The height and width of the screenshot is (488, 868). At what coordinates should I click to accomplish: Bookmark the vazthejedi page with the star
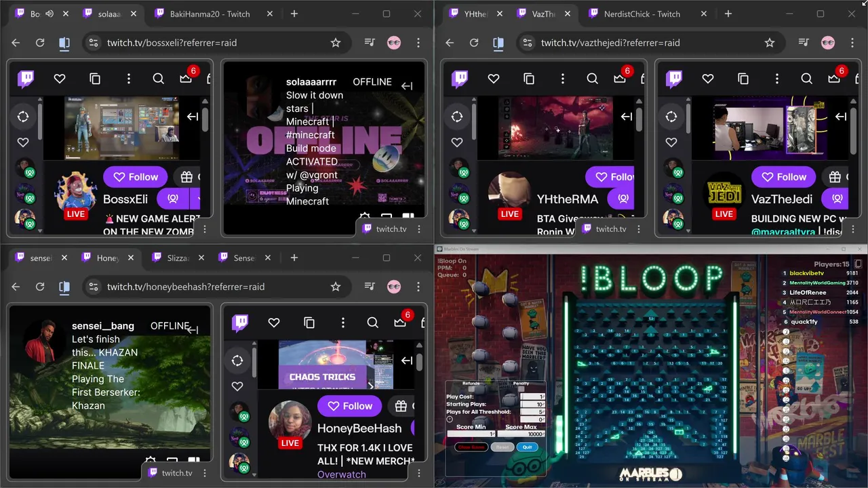(770, 43)
